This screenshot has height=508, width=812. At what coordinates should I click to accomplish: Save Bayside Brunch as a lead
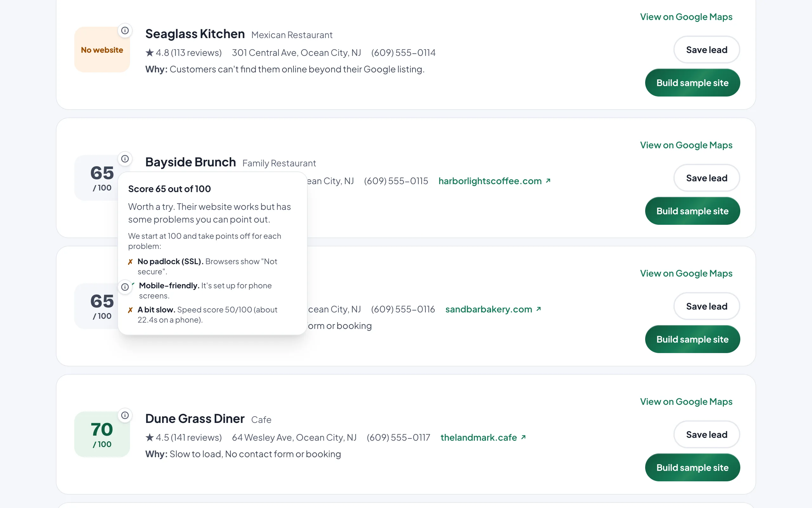point(707,178)
